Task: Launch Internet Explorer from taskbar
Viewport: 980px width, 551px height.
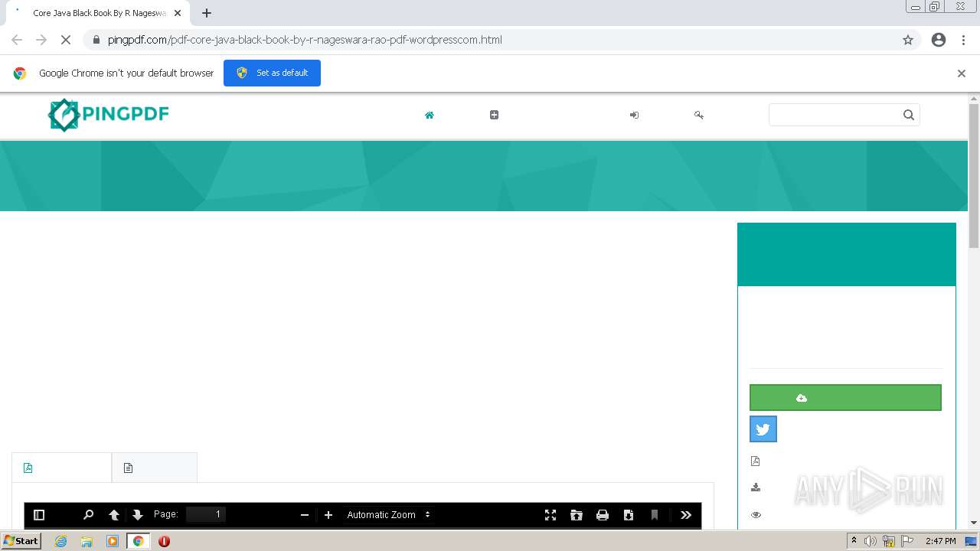Action: coord(61,541)
